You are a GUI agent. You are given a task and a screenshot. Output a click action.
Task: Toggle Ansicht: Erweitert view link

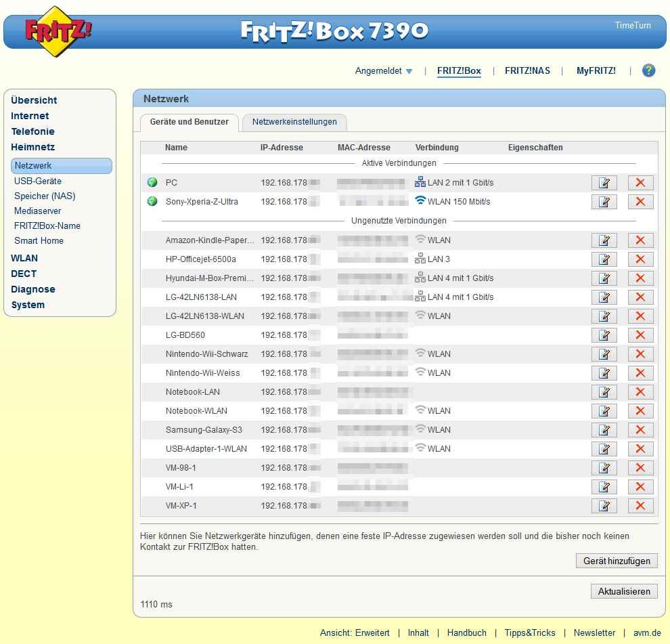point(355,633)
